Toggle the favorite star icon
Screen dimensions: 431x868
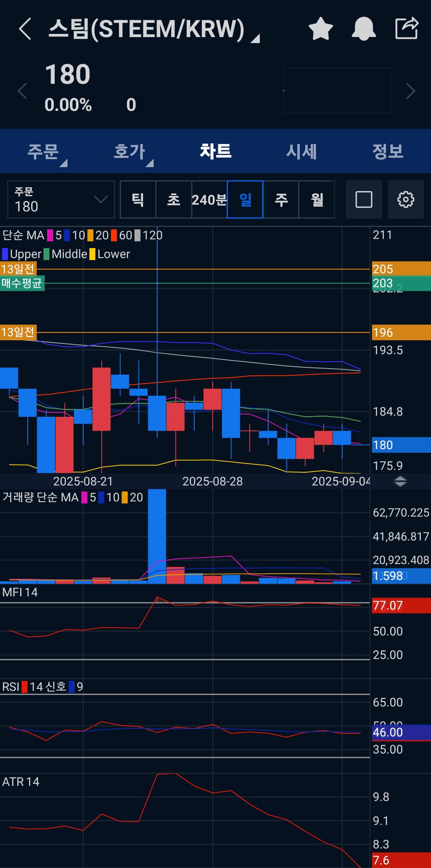[x=321, y=29]
